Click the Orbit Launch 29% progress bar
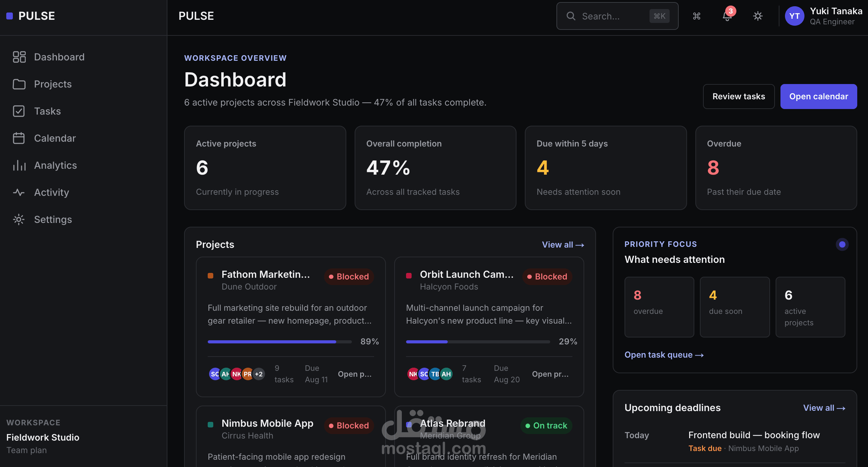 [478, 342]
